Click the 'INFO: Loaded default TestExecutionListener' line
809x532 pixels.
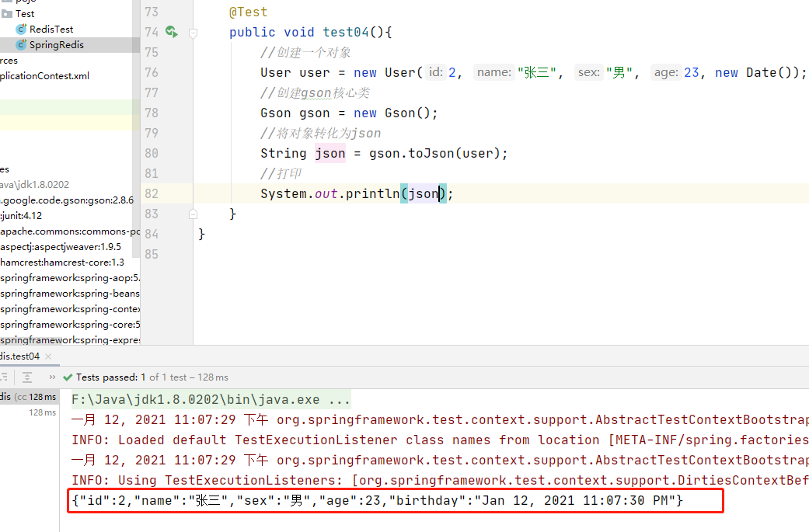440,440
